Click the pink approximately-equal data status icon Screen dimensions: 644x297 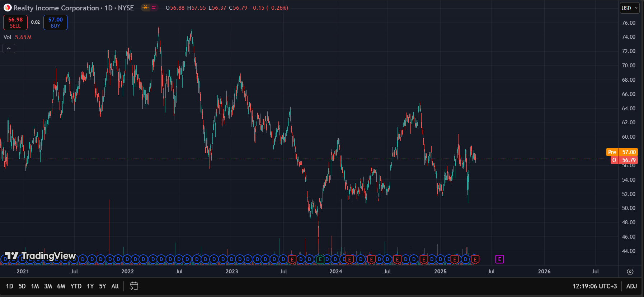coord(154,8)
